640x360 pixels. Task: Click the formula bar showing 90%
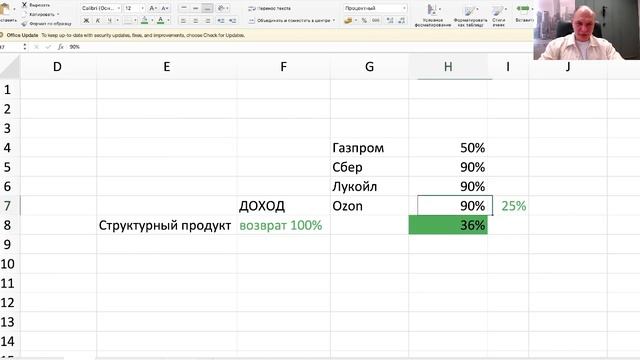300,47
